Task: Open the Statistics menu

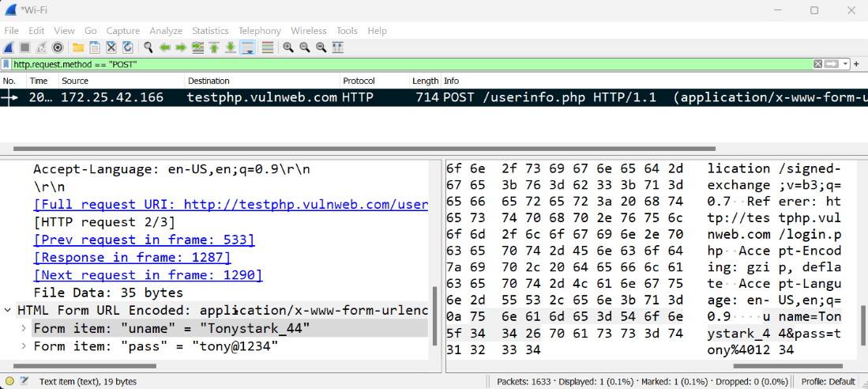Action: point(210,31)
